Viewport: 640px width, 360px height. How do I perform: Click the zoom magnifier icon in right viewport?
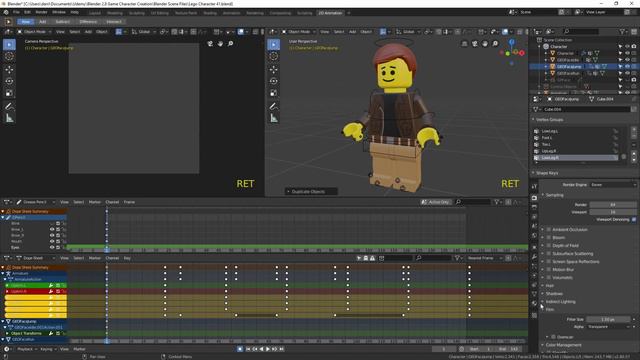495,43
